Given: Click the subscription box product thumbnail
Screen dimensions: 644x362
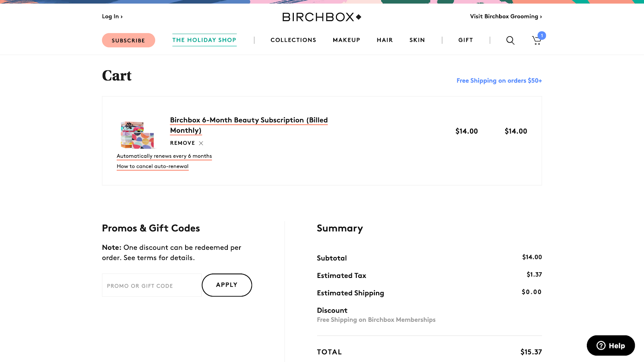Looking at the screenshot, I should pyautogui.click(x=137, y=135).
